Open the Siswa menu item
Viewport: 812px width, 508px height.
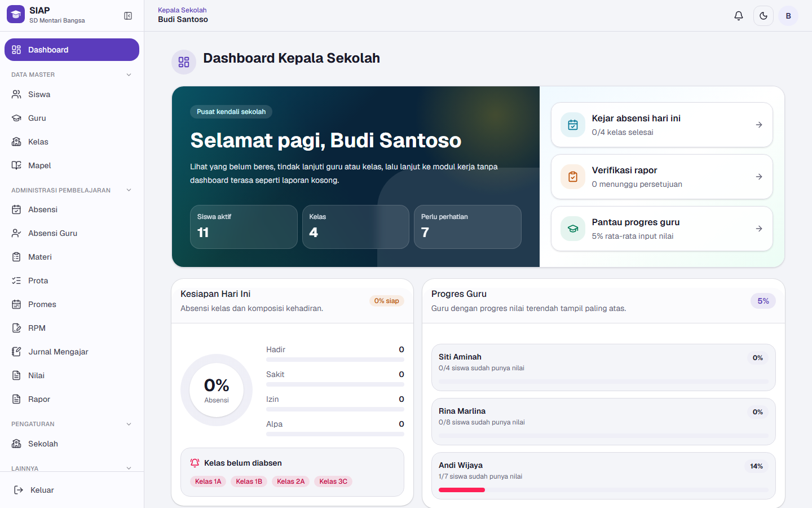[x=72, y=94]
